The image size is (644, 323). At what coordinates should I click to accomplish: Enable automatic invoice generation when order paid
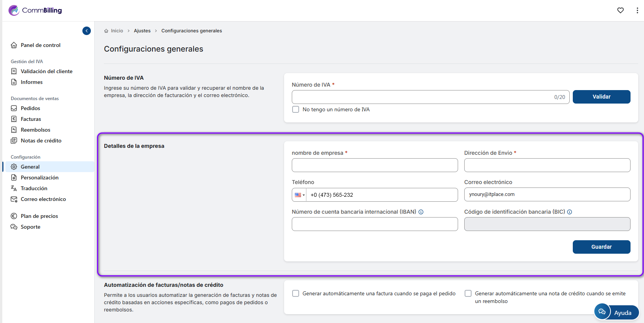296,293
